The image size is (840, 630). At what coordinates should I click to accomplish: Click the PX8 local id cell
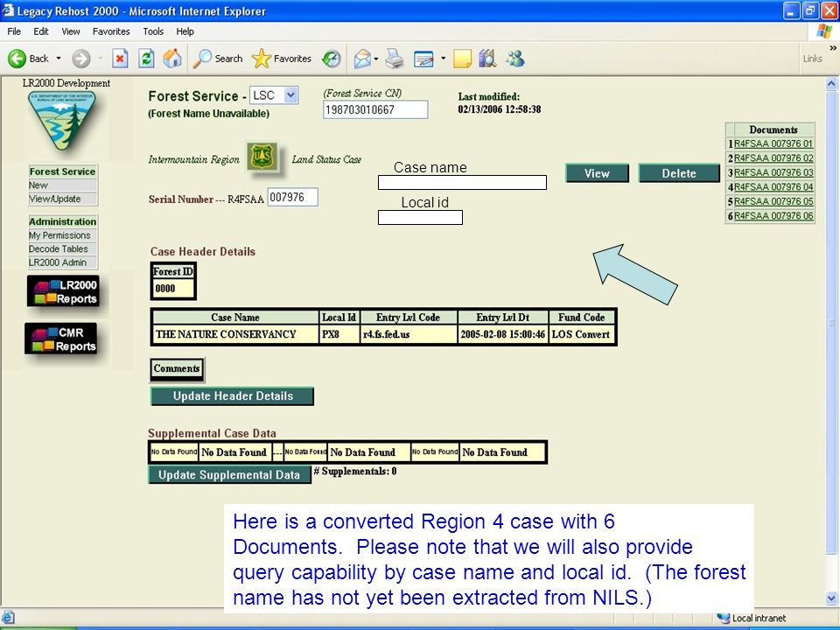coord(339,334)
